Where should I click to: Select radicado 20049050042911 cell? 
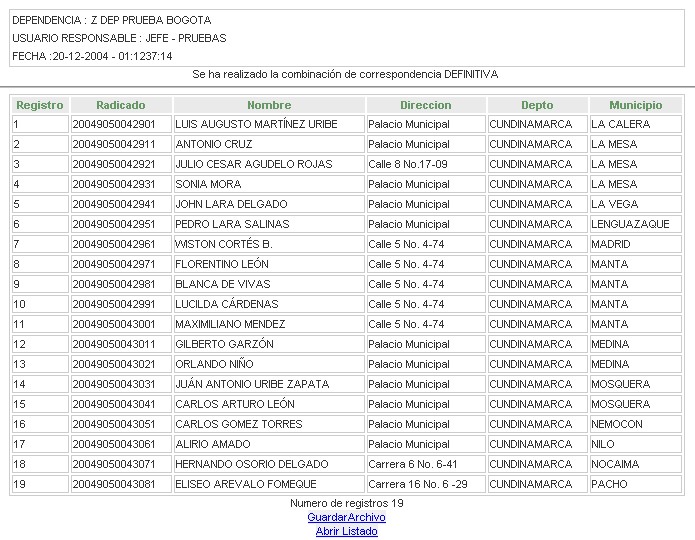click(x=121, y=144)
